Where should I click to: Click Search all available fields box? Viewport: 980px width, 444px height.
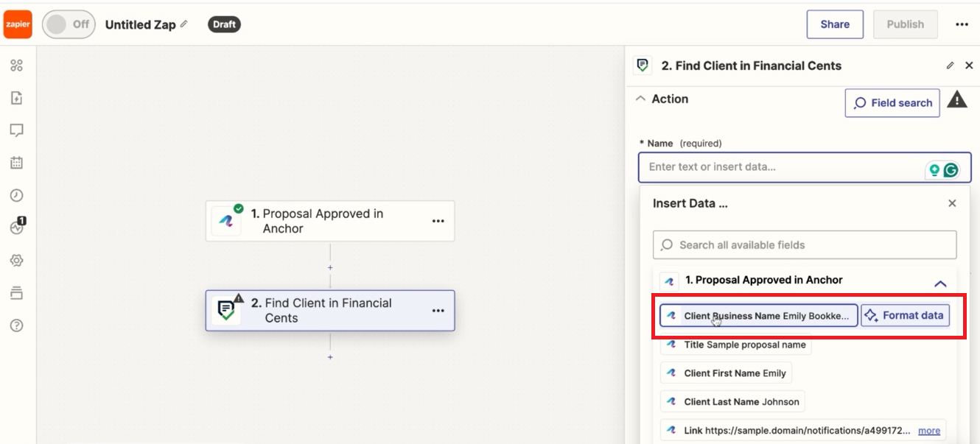pyautogui.click(x=805, y=244)
